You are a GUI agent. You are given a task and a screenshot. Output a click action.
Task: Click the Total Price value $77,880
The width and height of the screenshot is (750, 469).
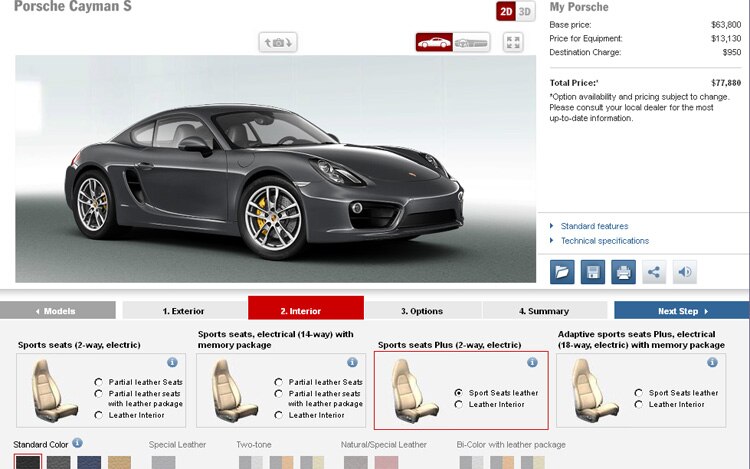[726, 83]
